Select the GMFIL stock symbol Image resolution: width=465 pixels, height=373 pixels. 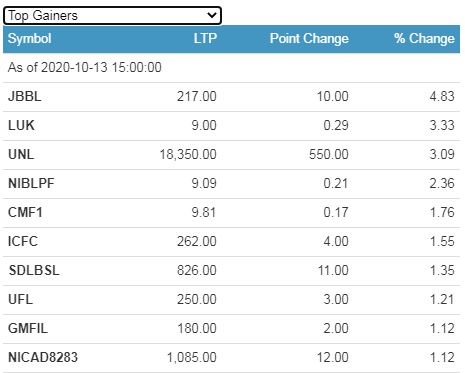point(28,328)
